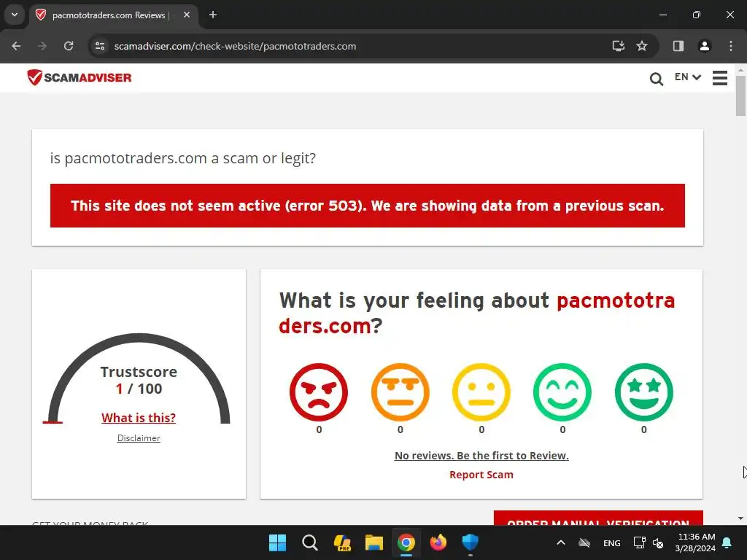Open File Explorer from taskbar

pyautogui.click(x=374, y=542)
